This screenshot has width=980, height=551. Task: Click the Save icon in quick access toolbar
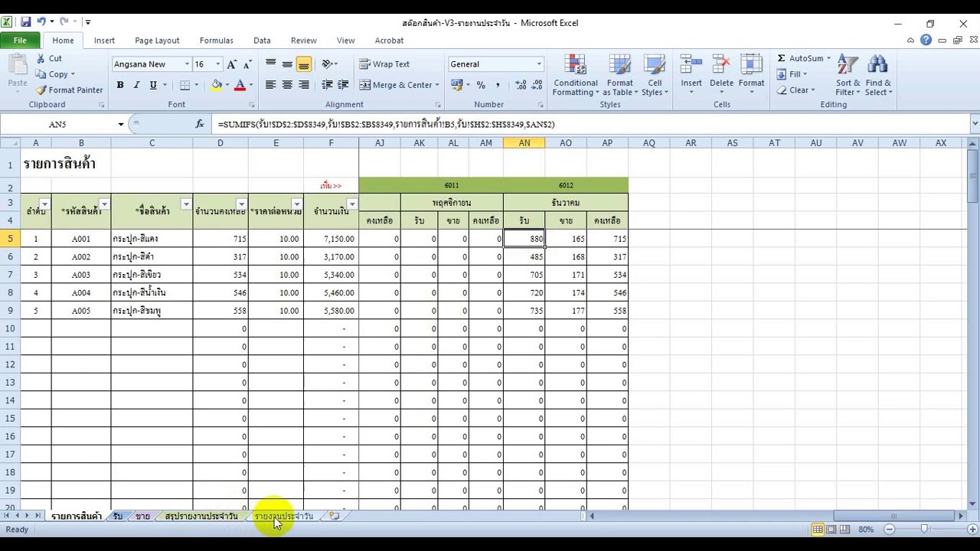click(x=26, y=22)
